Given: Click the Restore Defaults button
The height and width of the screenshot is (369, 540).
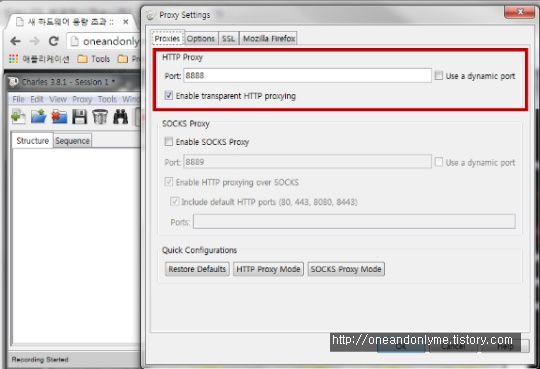Looking at the screenshot, I should [x=197, y=269].
